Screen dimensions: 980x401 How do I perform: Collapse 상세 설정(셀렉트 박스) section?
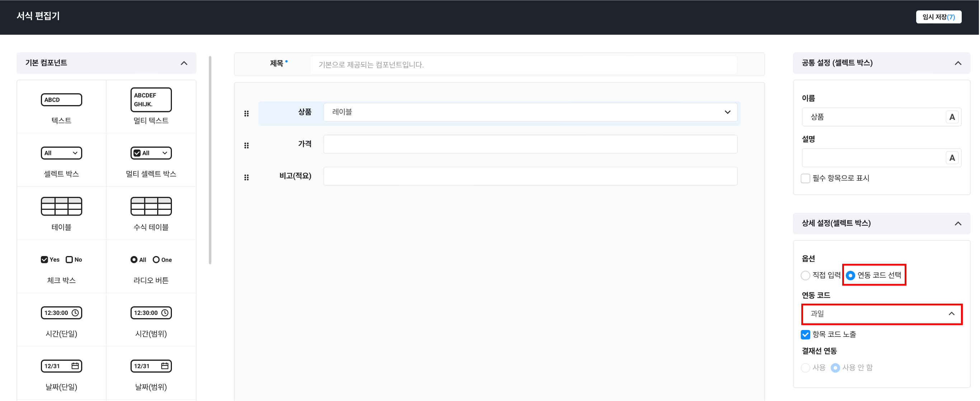(958, 223)
